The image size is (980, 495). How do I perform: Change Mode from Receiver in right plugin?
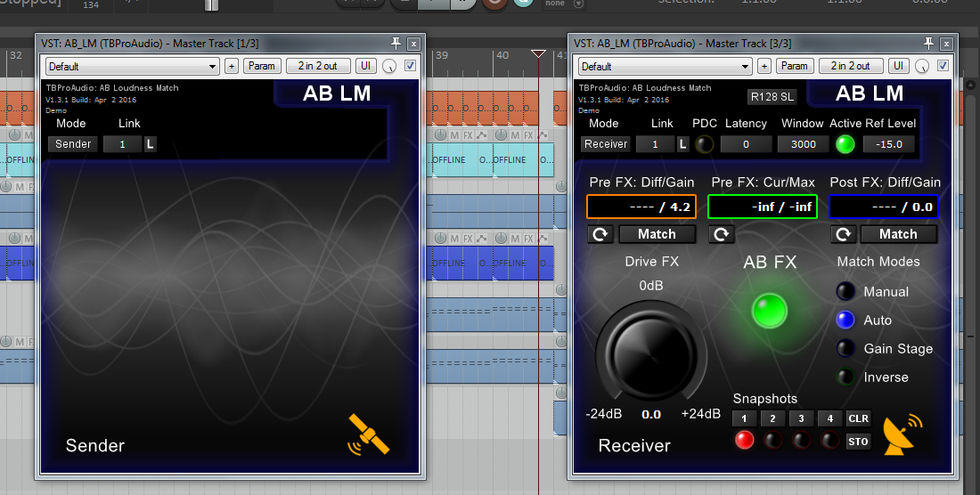(606, 144)
